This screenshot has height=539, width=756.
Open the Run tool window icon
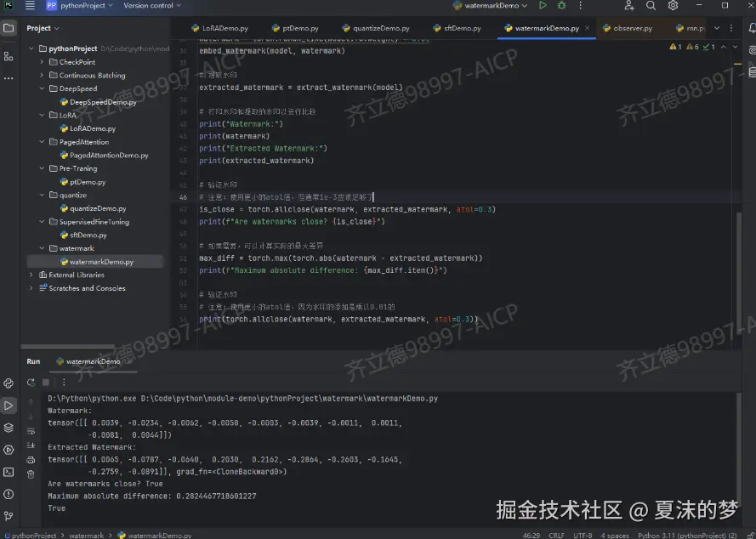(x=9, y=406)
